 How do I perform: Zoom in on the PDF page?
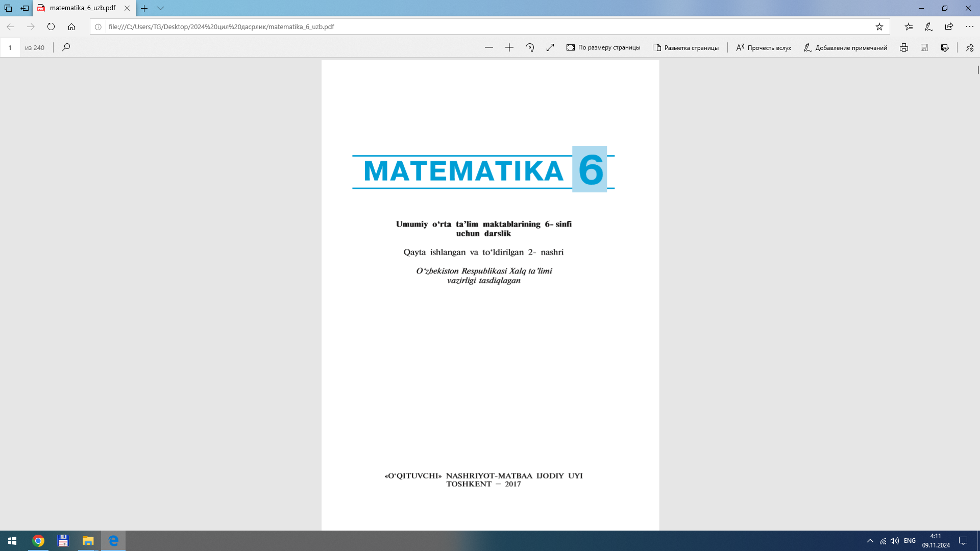tap(509, 47)
